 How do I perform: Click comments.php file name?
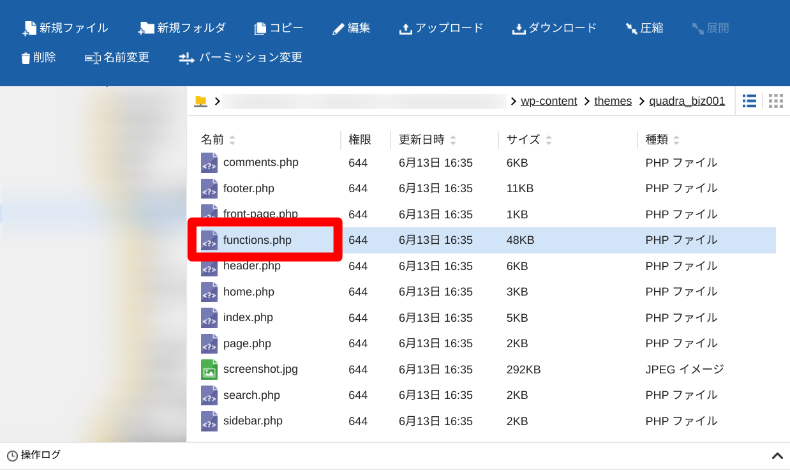(x=261, y=162)
